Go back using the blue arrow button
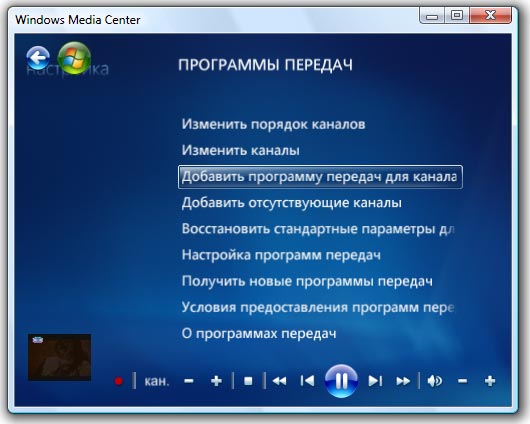530x424 pixels. pos(38,57)
